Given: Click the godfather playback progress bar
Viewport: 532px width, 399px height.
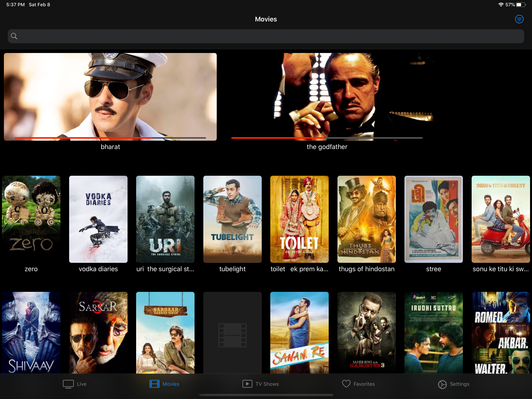Looking at the screenshot, I should (x=327, y=138).
